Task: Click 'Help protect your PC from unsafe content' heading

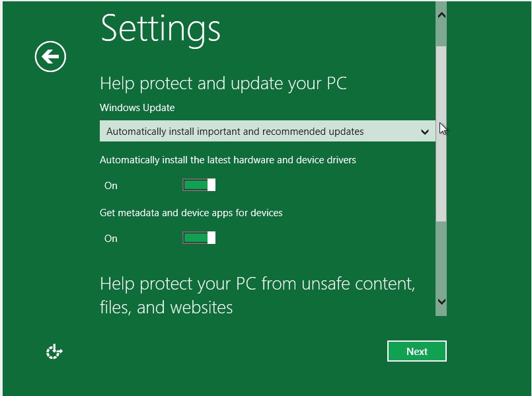Action: [258, 296]
